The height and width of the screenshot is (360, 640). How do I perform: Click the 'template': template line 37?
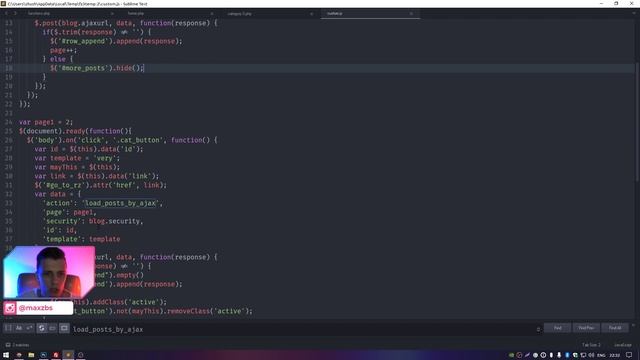(x=81, y=239)
